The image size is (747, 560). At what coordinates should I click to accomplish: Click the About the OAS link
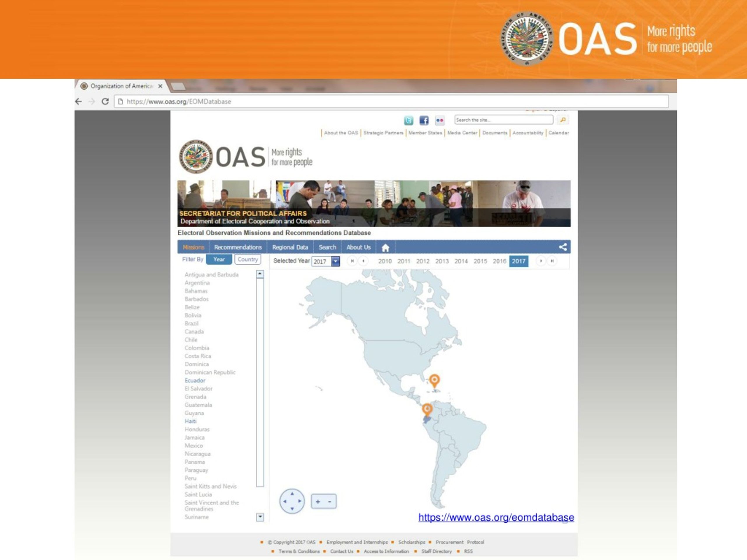click(x=341, y=133)
